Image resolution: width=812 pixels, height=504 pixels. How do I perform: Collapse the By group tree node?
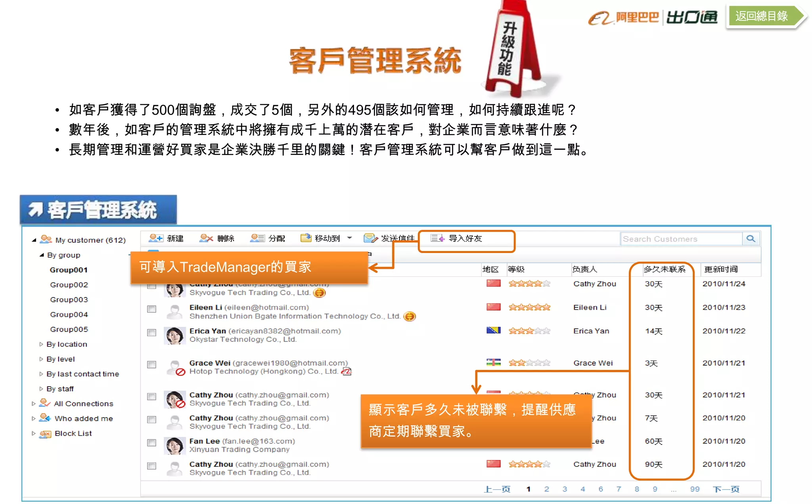(42, 255)
